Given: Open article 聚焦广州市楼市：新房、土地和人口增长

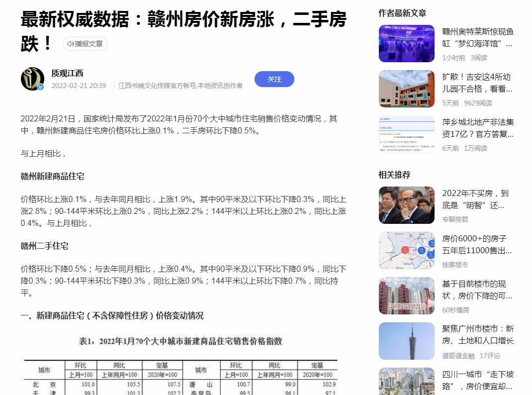Looking at the screenshot, I should [478, 335].
